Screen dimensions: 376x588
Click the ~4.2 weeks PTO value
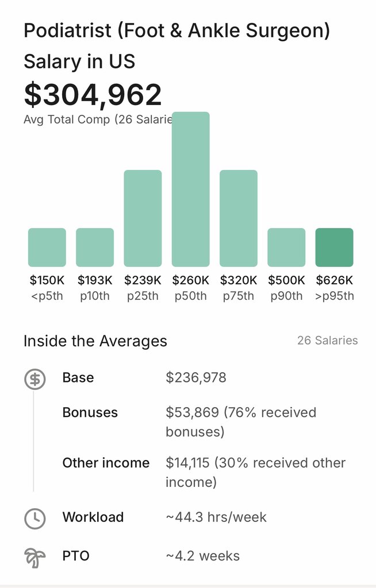pos(202,556)
